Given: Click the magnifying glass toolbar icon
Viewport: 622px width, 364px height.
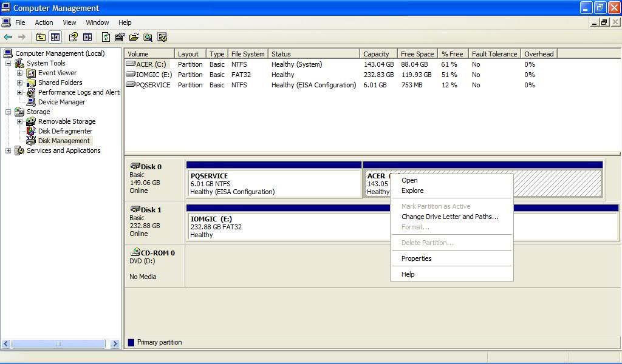Looking at the screenshot, I should (x=148, y=37).
